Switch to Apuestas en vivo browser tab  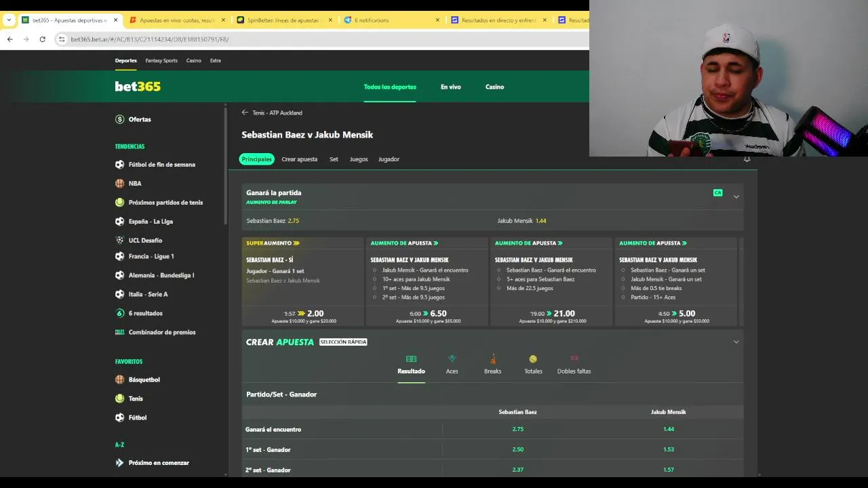point(177,20)
